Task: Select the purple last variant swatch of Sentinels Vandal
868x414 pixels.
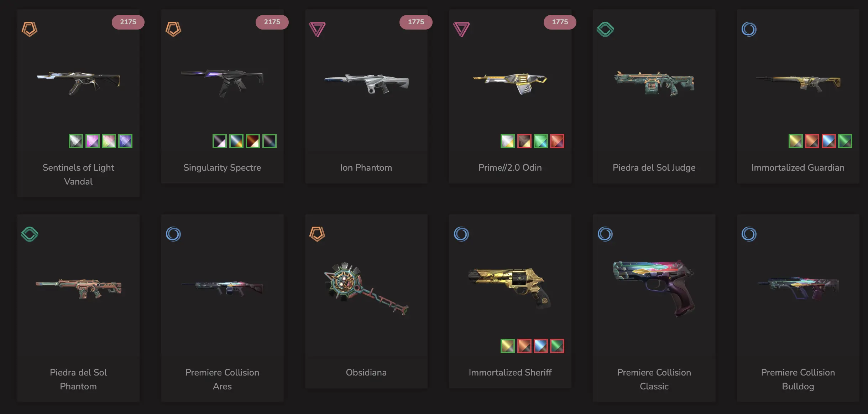Action: coord(125,141)
